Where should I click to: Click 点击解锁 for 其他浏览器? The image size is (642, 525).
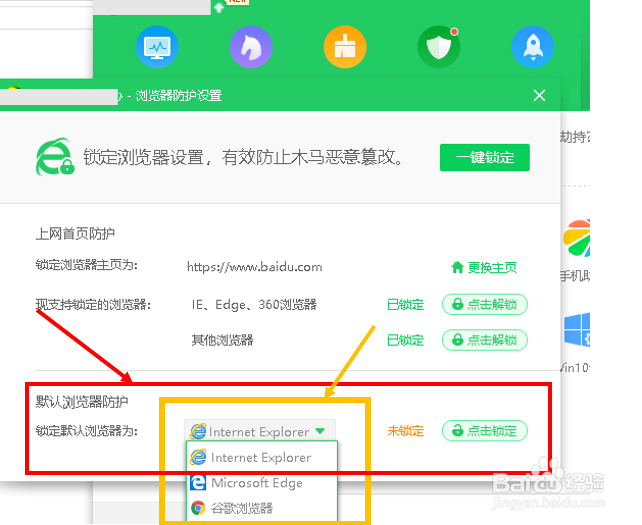click(485, 340)
